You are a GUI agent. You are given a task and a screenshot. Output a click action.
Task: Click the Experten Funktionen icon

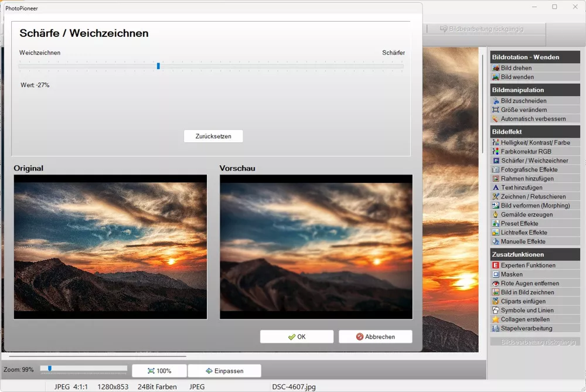tap(496, 265)
